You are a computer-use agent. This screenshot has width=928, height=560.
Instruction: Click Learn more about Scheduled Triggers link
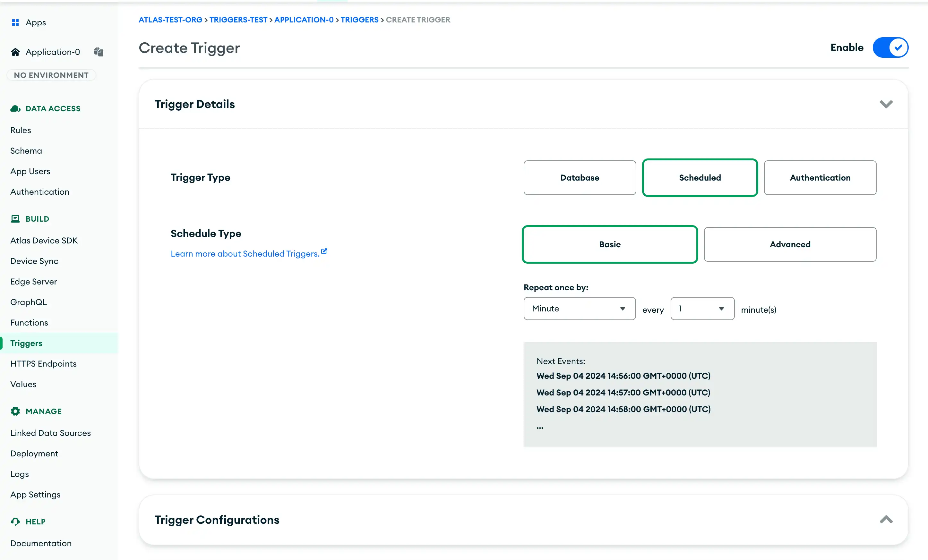point(249,253)
